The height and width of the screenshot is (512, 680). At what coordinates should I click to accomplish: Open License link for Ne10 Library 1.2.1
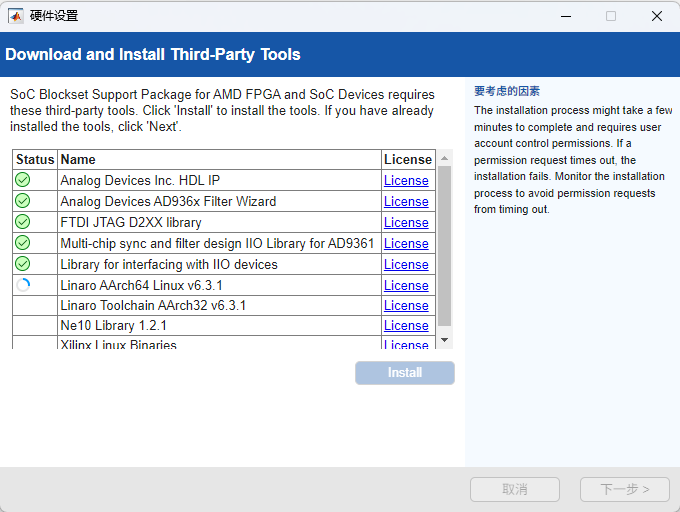pyautogui.click(x=406, y=326)
